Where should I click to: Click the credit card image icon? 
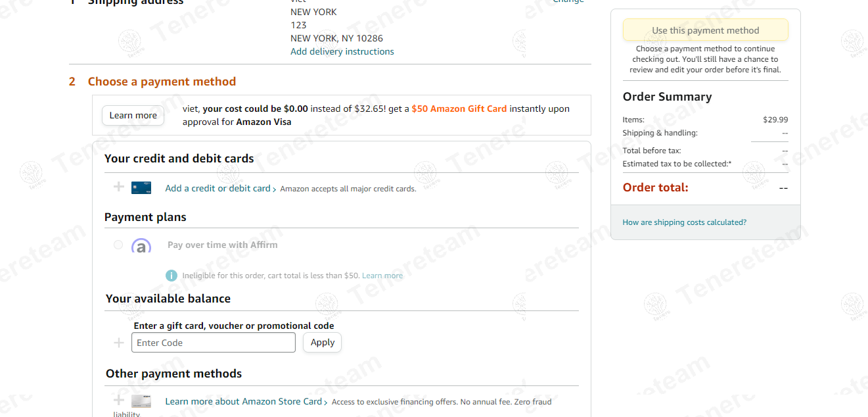point(141,187)
